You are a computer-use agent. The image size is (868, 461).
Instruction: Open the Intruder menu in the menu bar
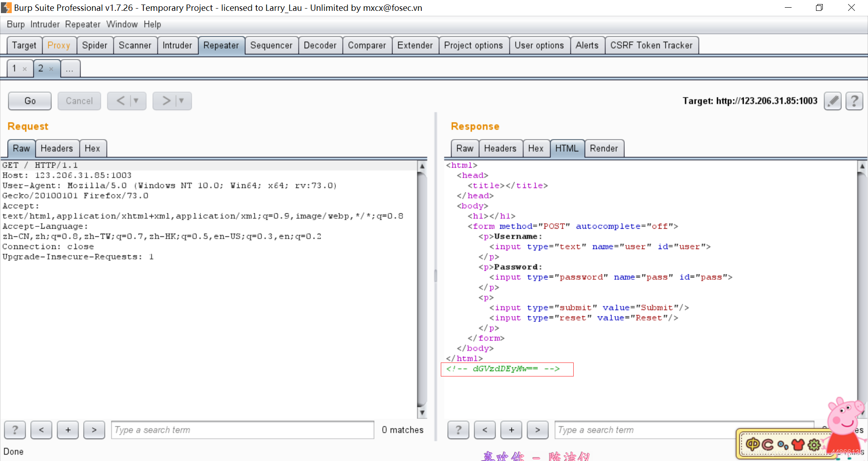coord(45,24)
